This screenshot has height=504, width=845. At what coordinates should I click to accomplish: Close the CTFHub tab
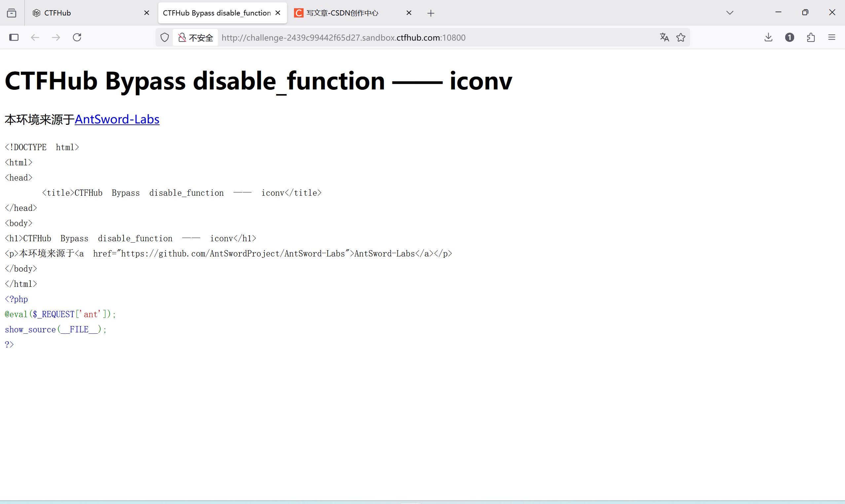[x=146, y=13]
